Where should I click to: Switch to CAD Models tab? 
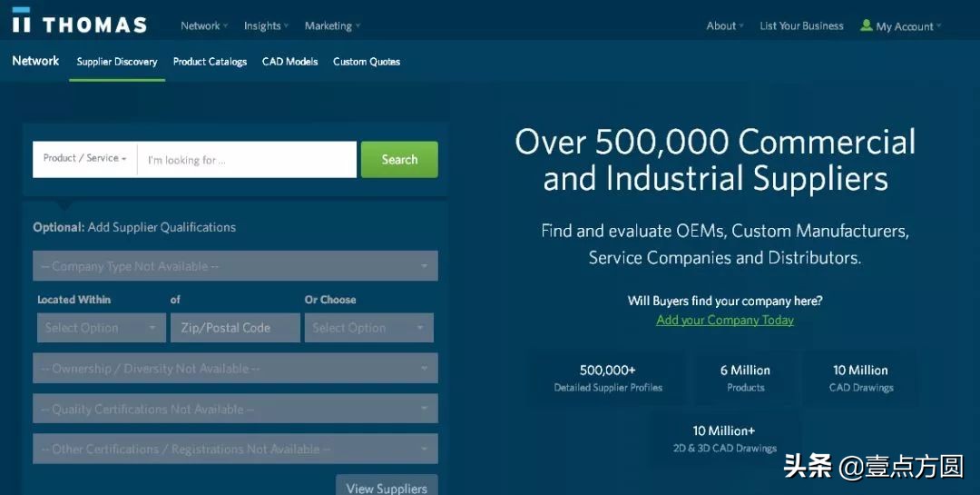290,62
